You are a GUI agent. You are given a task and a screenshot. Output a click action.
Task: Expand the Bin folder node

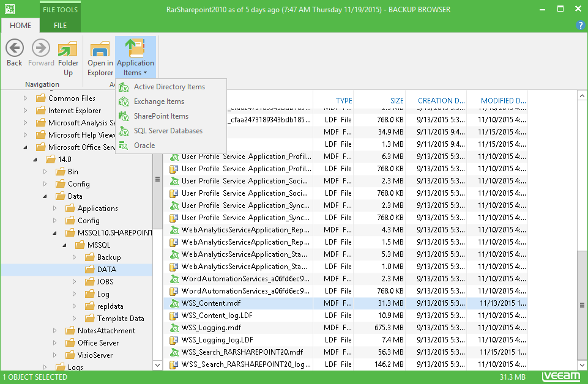tap(45, 172)
